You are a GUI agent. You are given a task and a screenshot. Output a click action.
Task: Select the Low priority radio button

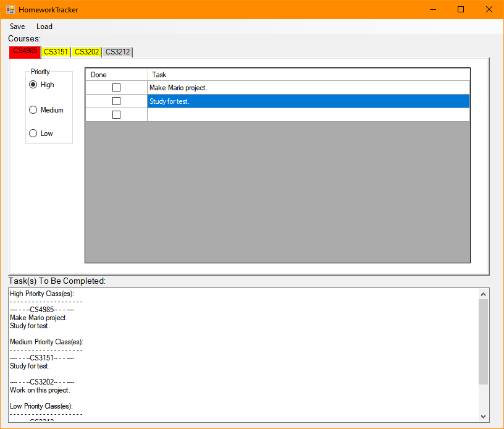click(41, 134)
